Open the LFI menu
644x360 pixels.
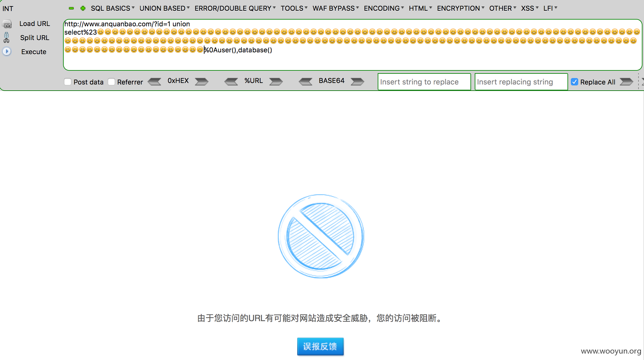coord(550,8)
